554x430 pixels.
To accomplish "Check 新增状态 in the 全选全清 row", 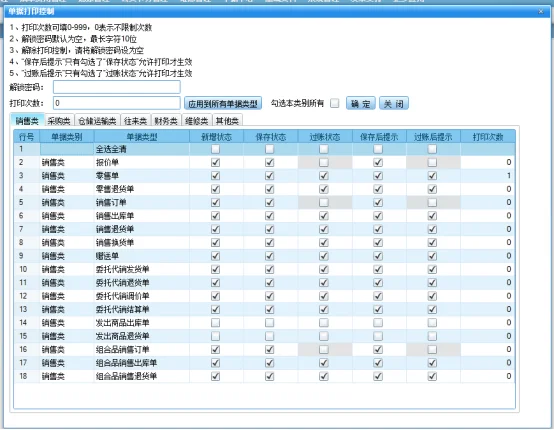I will [x=215, y=149].
